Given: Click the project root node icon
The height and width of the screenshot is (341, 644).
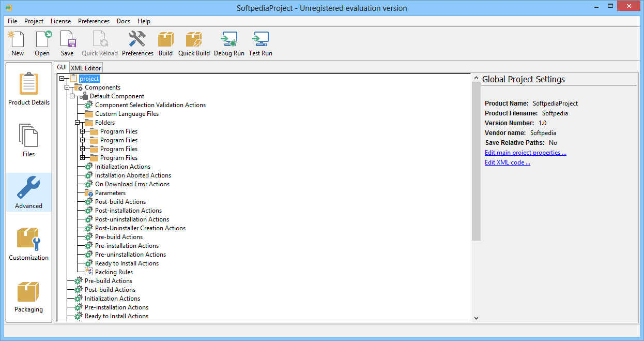Looking at the screenshot, I should point(73,79).
